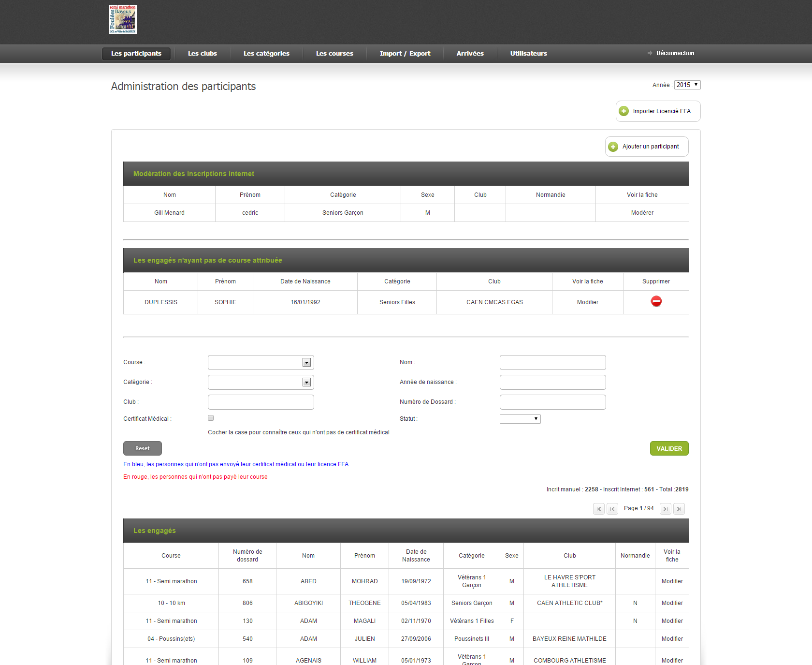Open the Arrivées menu
The width and height of the screenshot is (812, 665).
click(470, 54)
